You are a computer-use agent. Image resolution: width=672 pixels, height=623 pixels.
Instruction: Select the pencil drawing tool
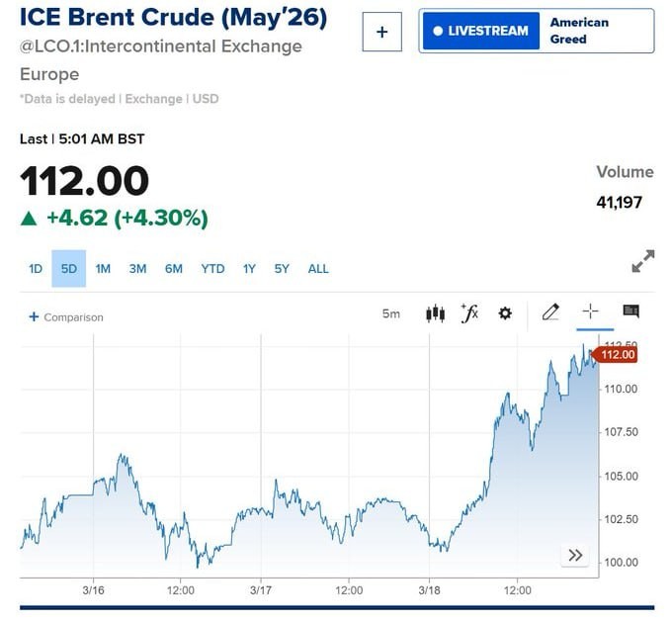pos(550,312)
